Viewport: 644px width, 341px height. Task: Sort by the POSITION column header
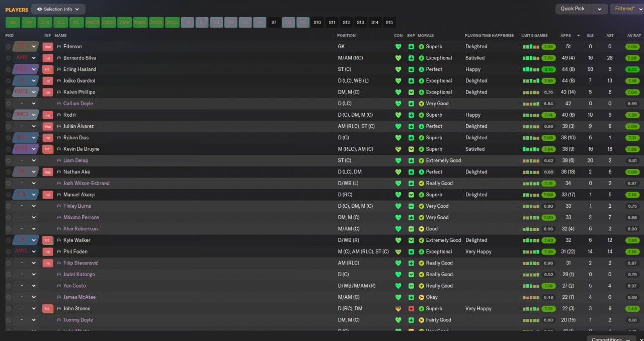pos(346,36)
